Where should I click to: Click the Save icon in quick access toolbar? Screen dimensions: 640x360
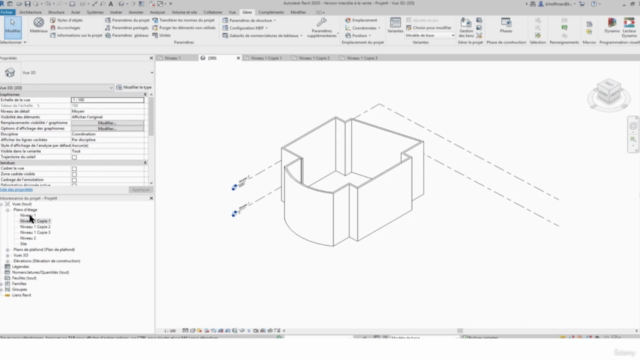coord(27,4)
